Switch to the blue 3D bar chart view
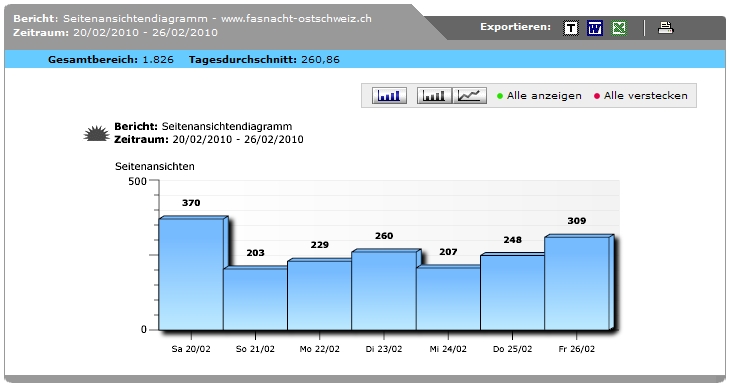The image size is (730, 387). pyautogui.click(x=389, y=95)
